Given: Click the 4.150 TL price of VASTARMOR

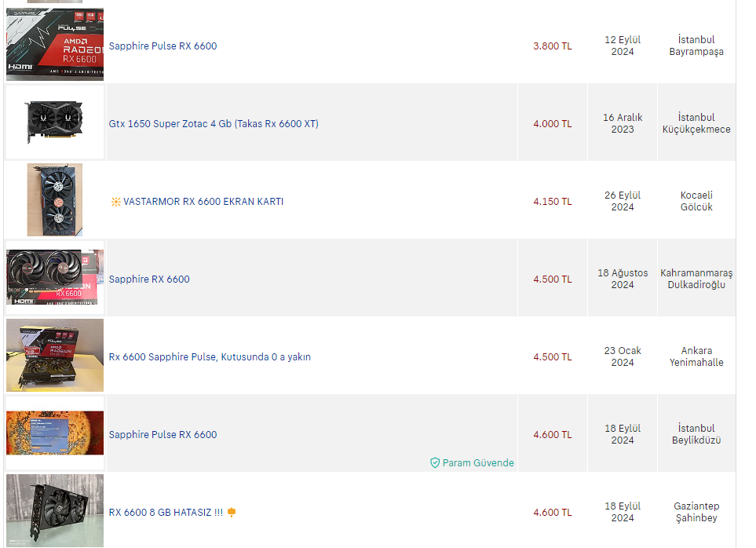Looking at the screenshot, I should pyautogui.click(x=553, y=202).
